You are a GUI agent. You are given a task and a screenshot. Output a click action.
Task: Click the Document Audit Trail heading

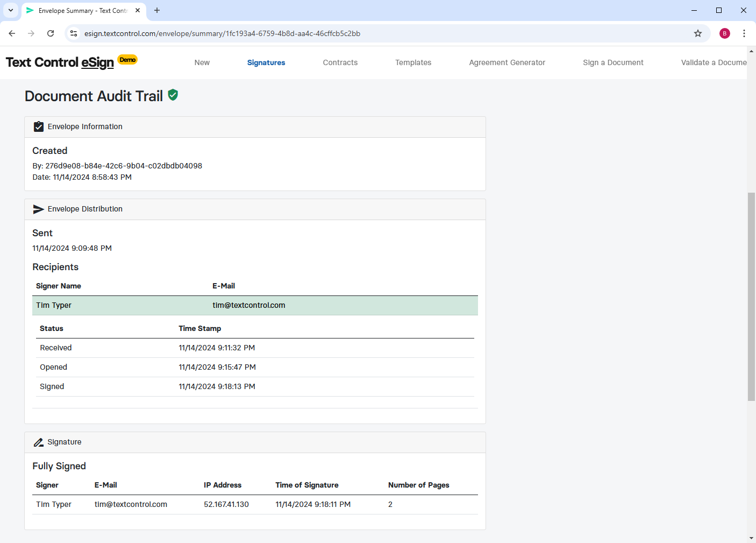94,96
